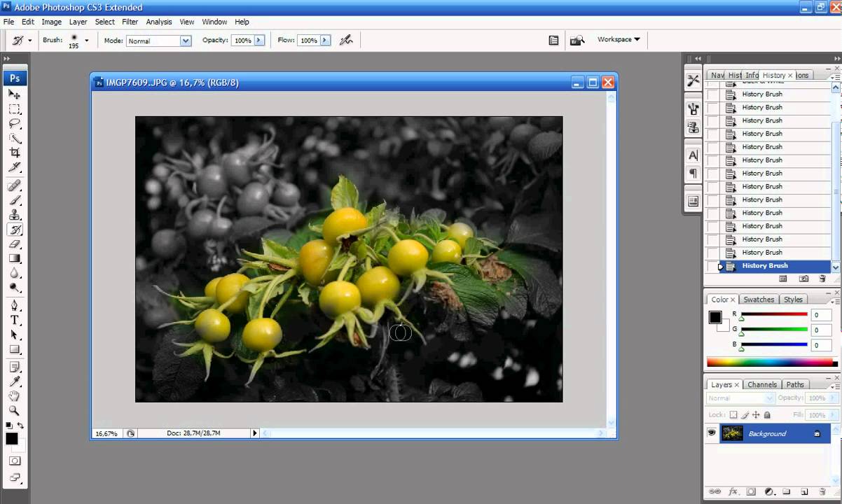Select the Crop tool
Viewport: 842px width, 504px height.
point(14,153)
